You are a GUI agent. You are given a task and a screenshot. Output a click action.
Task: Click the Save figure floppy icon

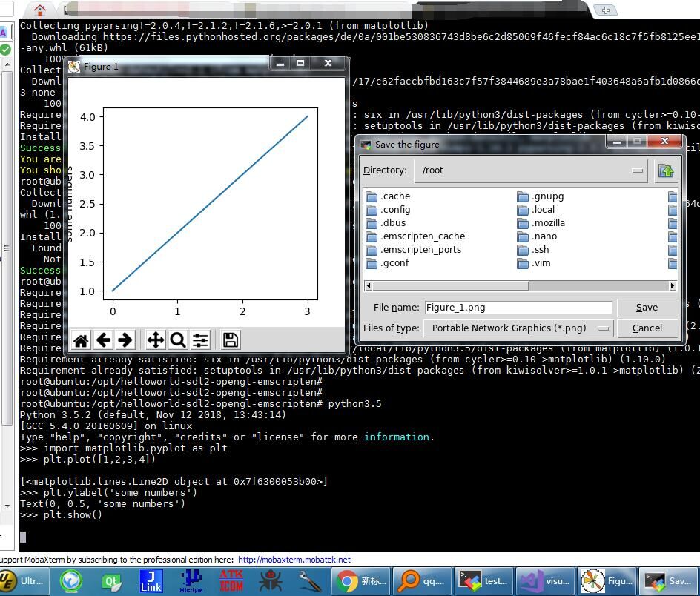tap(231, 340)
